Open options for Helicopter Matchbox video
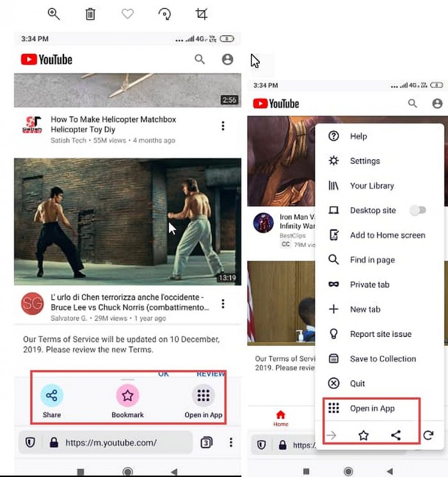This screenshot has width=448, height=477. pos(223,126)
